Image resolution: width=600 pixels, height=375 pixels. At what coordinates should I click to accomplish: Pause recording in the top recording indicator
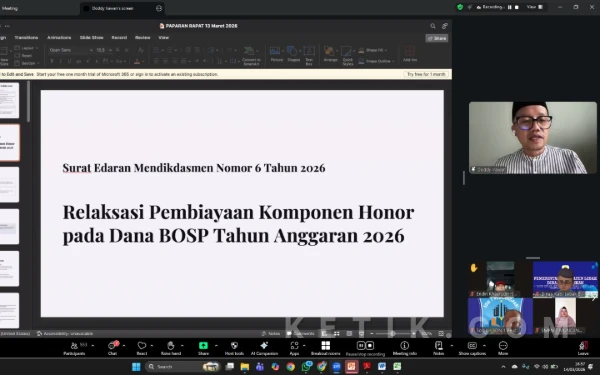coord(509,7)
